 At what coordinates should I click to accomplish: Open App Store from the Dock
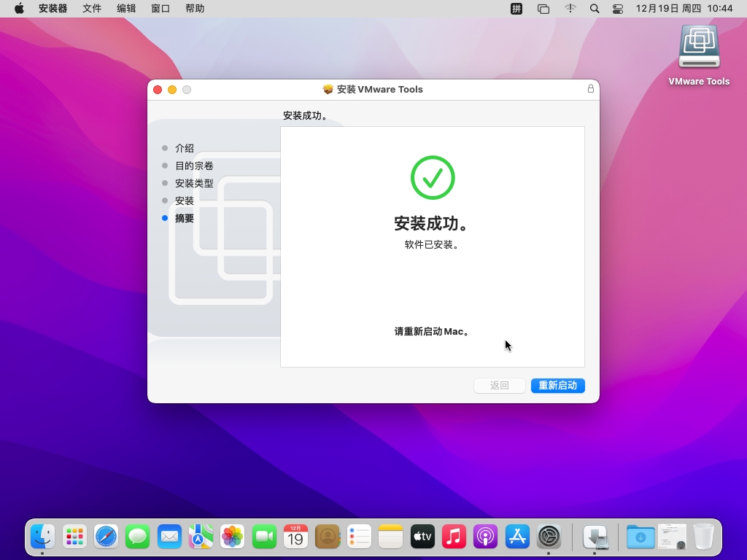coord(517,537)
